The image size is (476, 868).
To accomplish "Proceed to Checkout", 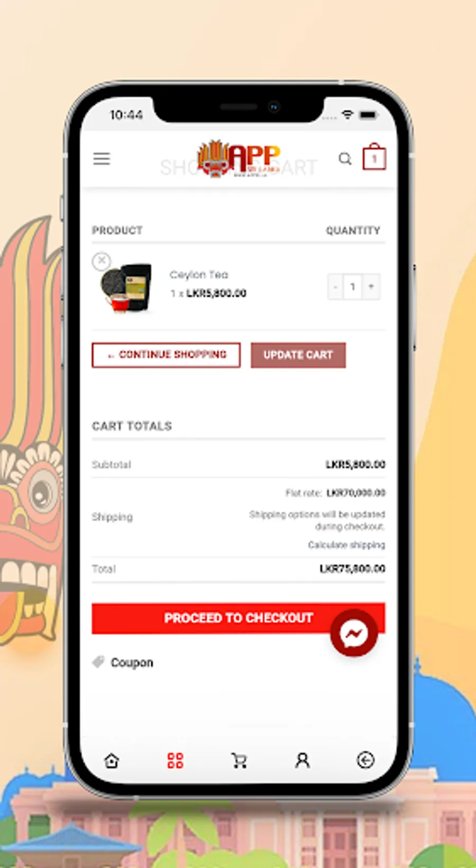I will click(x=239, y=618).
